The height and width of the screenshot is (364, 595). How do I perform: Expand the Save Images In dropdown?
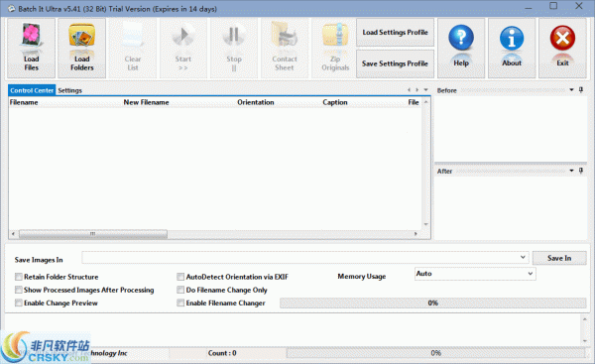(523, 257)
